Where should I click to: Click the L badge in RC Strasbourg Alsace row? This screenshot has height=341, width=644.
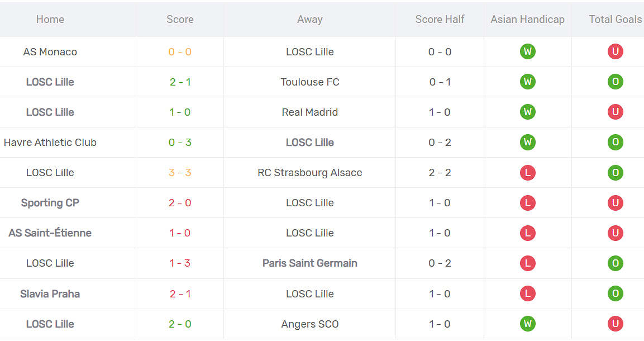[x=527, y=173]
